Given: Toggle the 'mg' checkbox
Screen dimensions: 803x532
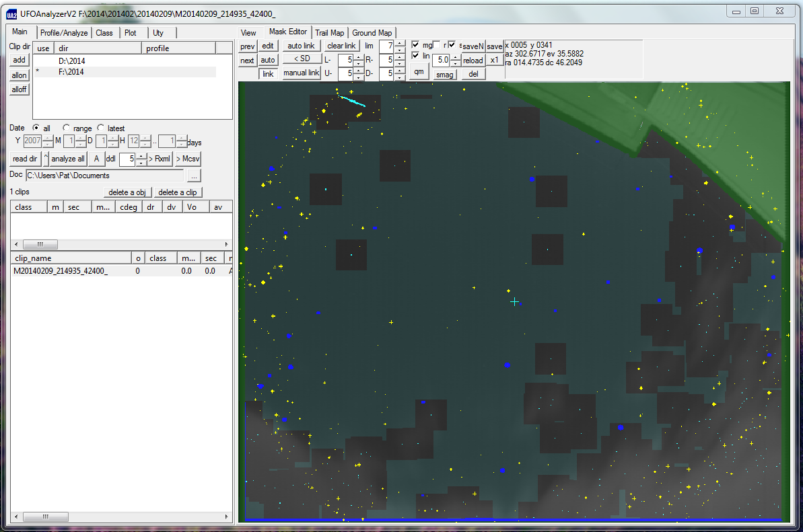Looking at the screenshot, I should (x=416, y=45).
